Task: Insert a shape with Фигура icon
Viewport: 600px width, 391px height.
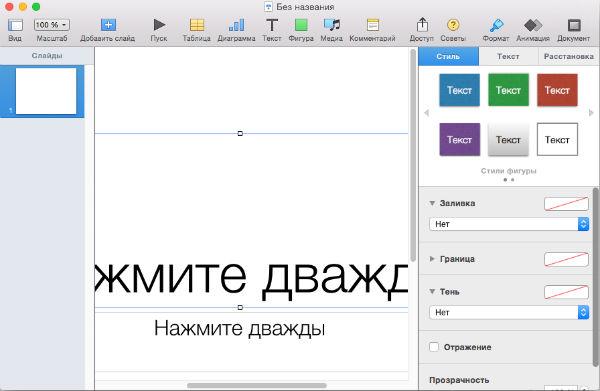Action: (x=301, y=25)
